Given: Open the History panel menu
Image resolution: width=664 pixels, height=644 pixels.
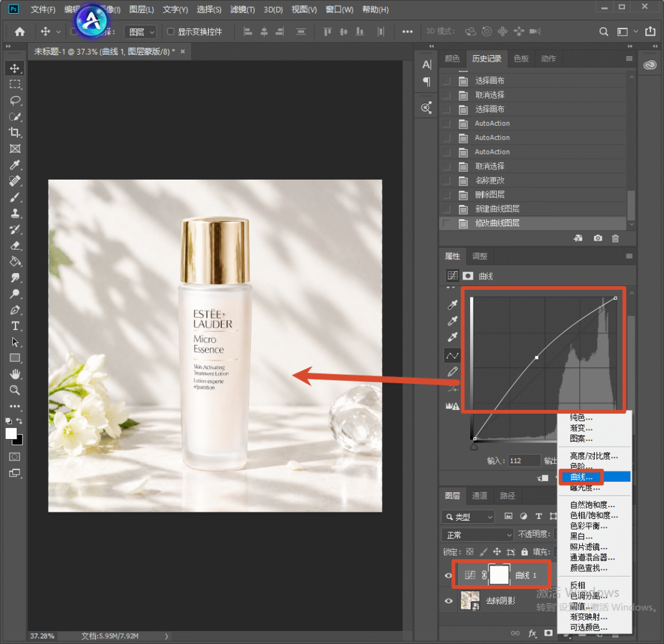Looking at the screenshot, I should pyautogui.click(x=629, y=59).
